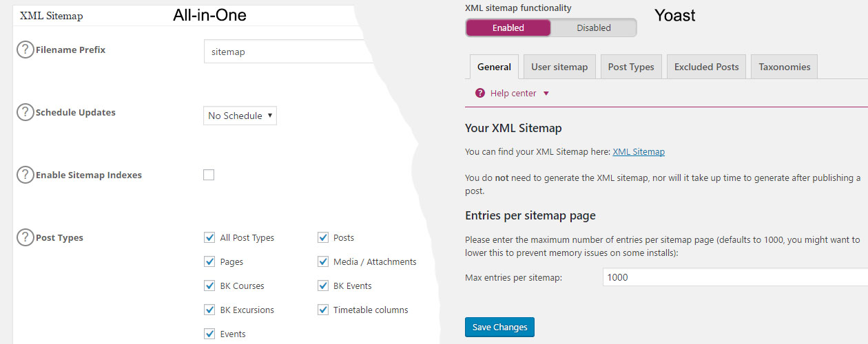Go to the Excluded Posts tab
This screenshot has height=344, width=868.
706,67
